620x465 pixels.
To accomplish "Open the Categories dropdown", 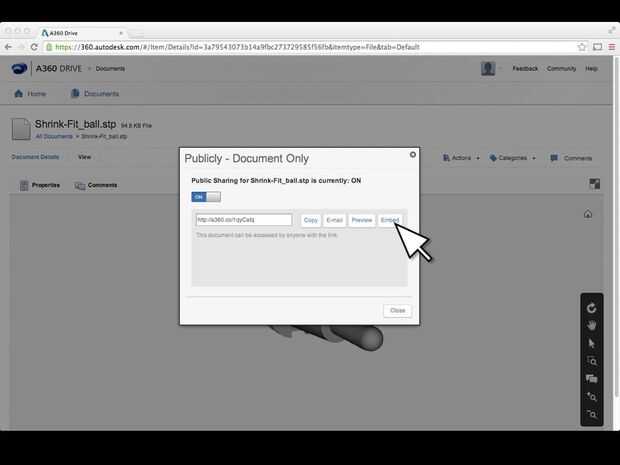I will click(x=512, y=158).
